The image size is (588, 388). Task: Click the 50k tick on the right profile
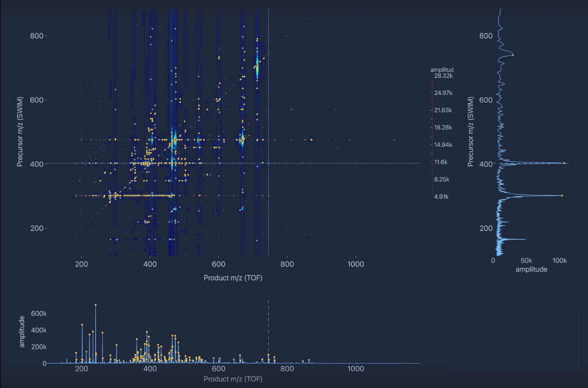(526, 261)
